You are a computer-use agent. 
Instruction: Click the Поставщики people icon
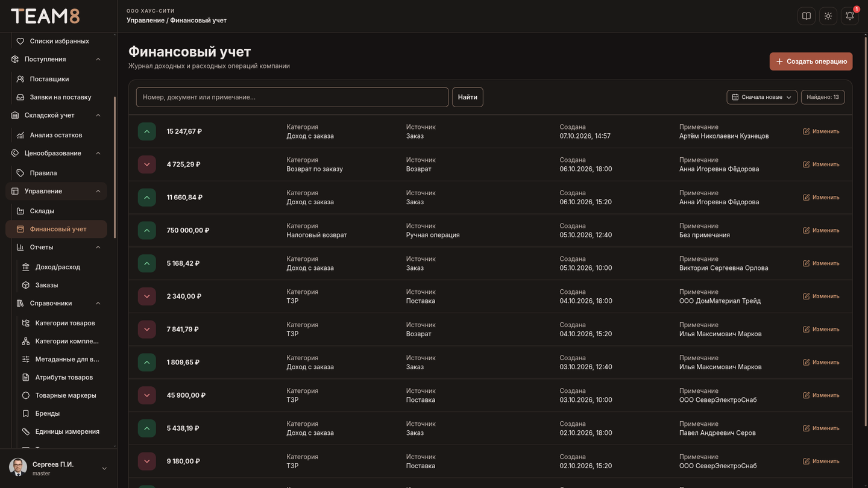click(x=20, y=79)
